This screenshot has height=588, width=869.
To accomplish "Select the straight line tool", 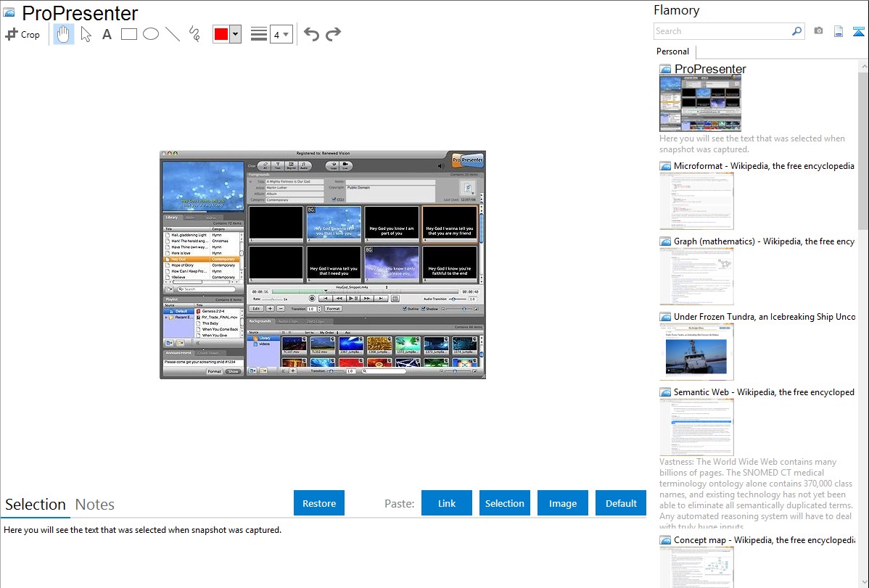I will [x=173, y=34].
